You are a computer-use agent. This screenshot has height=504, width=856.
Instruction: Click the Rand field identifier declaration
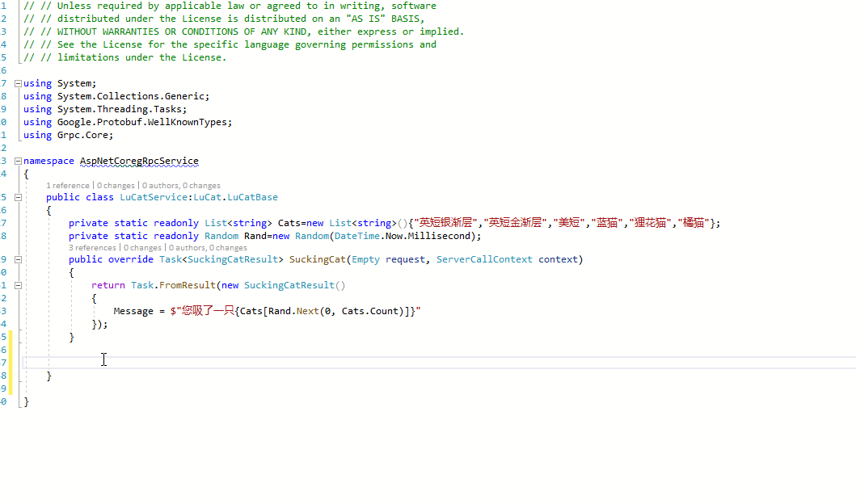[255, 236]
